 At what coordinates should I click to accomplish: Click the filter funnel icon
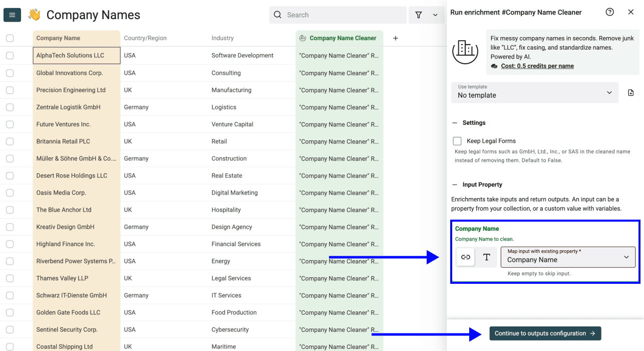coord(419,15)
